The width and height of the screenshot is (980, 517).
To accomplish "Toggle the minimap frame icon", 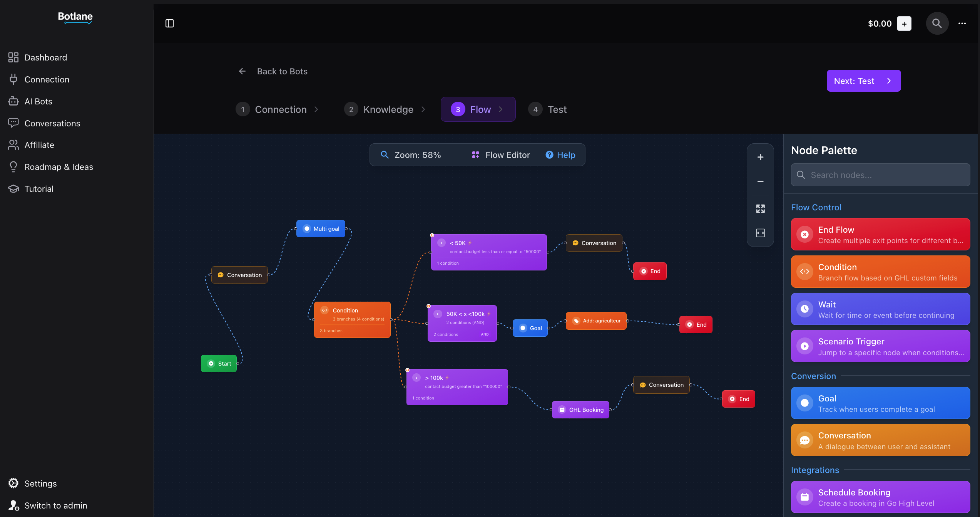I will click(760, 233).
